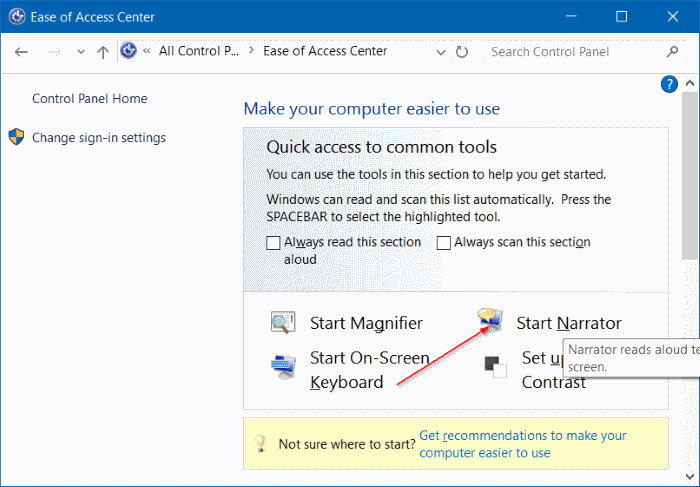Click the scrollbar down arrow
700x487 pixels.
(690, 476)
